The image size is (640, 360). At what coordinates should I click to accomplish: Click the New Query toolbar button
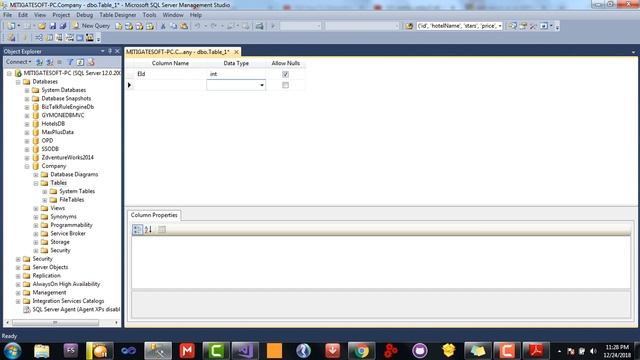tap(91, 26)
